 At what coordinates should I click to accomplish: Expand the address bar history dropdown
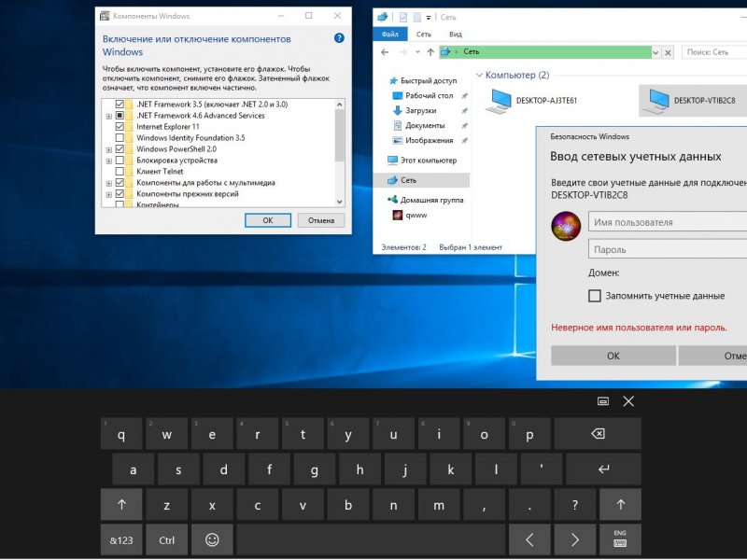[x=655, y=52]
